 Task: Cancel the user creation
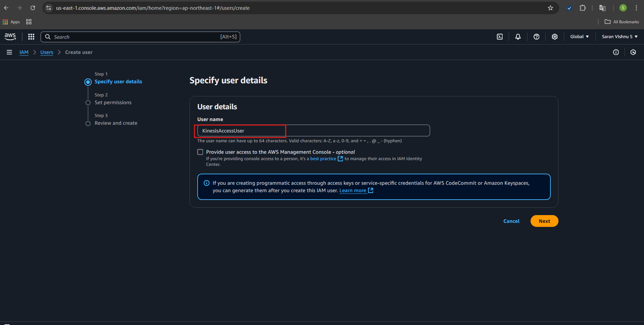(511, 221)
